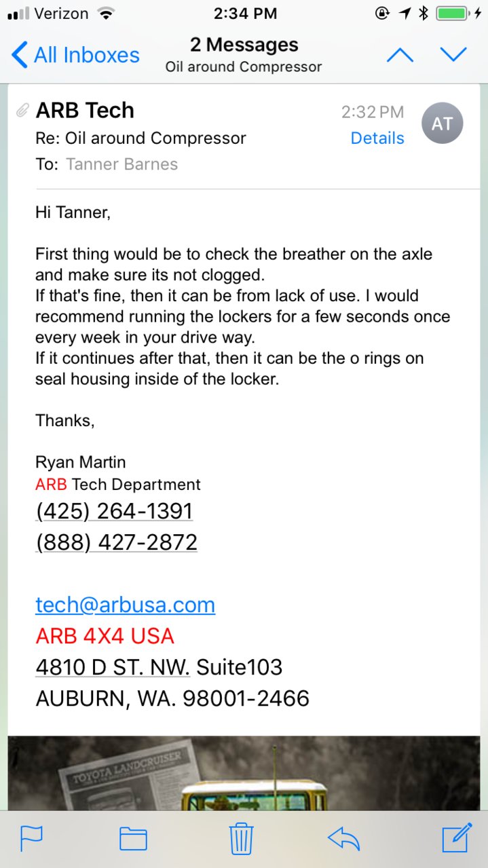This screenshot has height=868, width=488.
Task: Tap recipient Tanner Barnes
Action: [x=121, y=164]
